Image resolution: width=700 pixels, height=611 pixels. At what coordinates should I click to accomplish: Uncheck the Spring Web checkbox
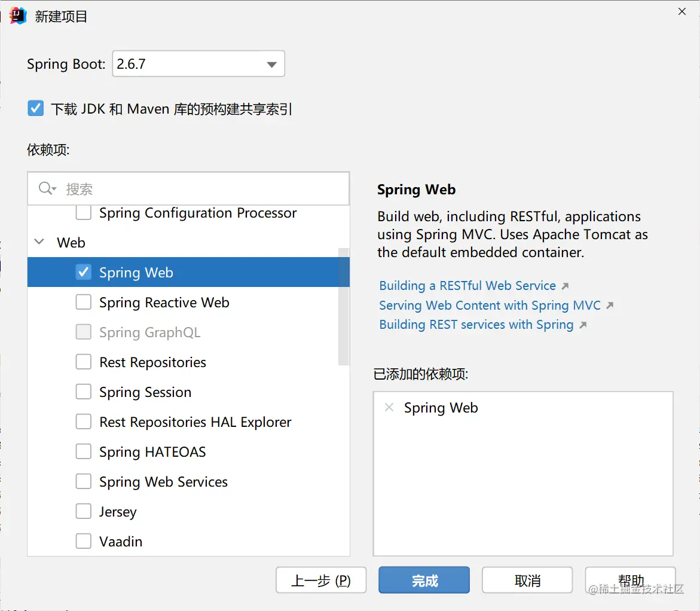(x=84, y=272)
